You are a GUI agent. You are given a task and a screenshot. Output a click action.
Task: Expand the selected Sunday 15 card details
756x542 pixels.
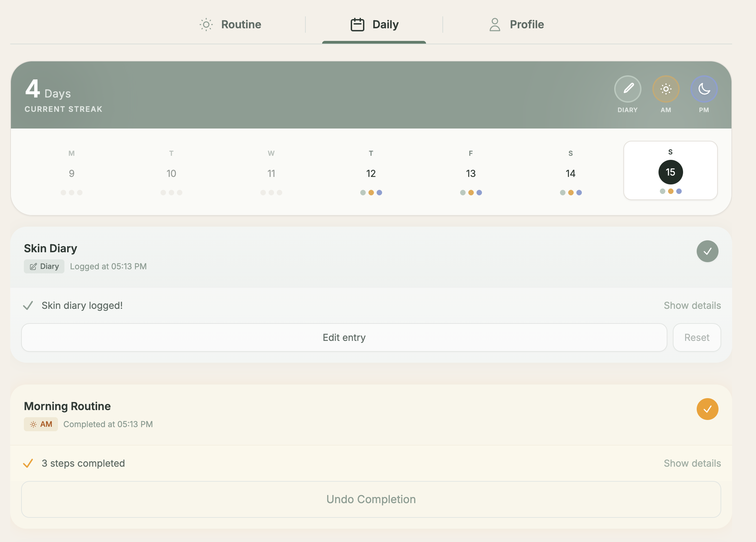(670, 170)
